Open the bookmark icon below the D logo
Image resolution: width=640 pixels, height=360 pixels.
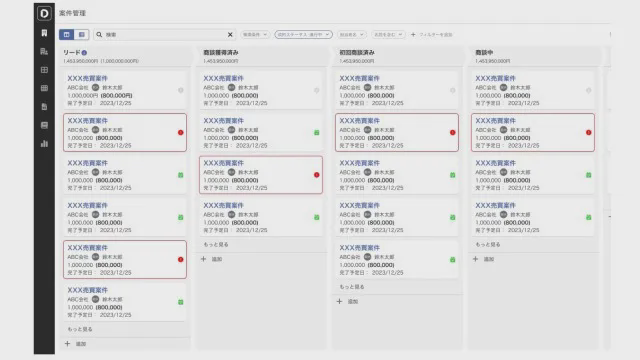click(x=44, y=33)
